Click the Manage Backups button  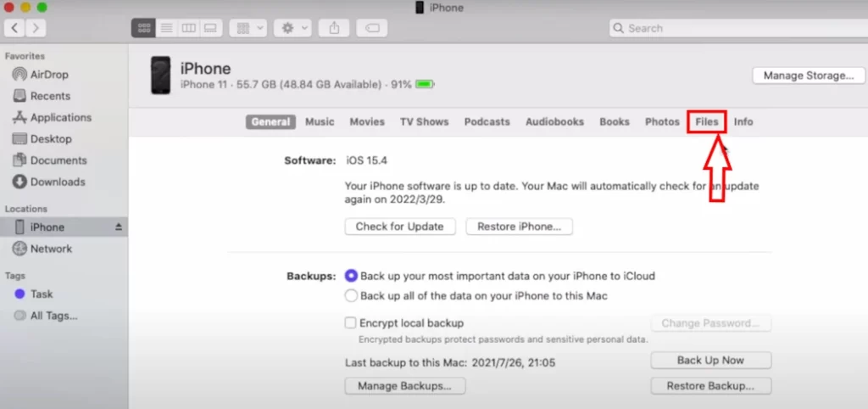(404, 386)
